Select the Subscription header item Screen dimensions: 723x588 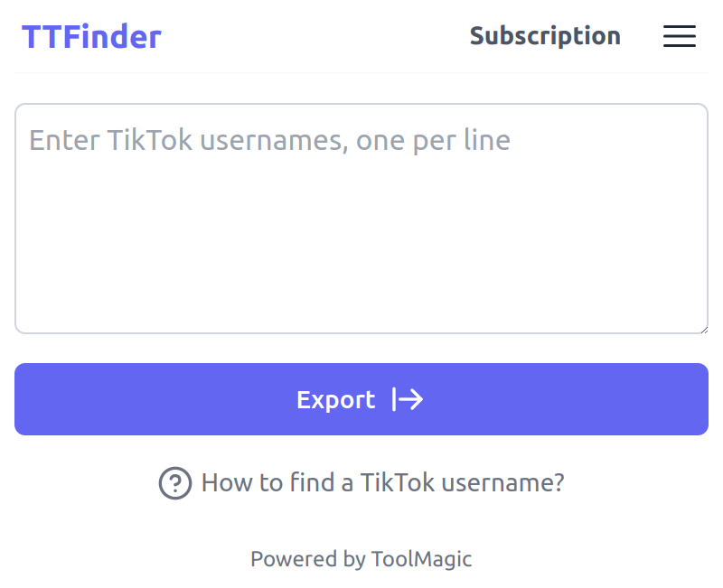[x=545, y=36]
